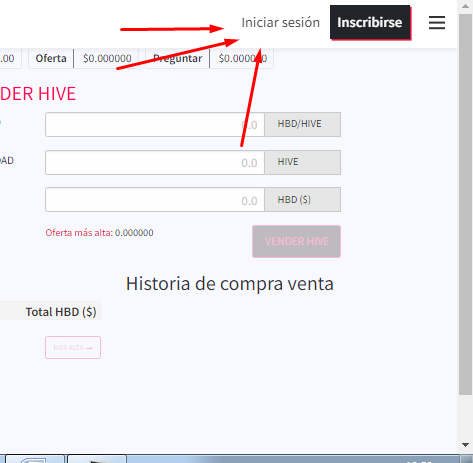473x463 pixels.
Task: Click the Inscribirse button
Action: (370, 22)
